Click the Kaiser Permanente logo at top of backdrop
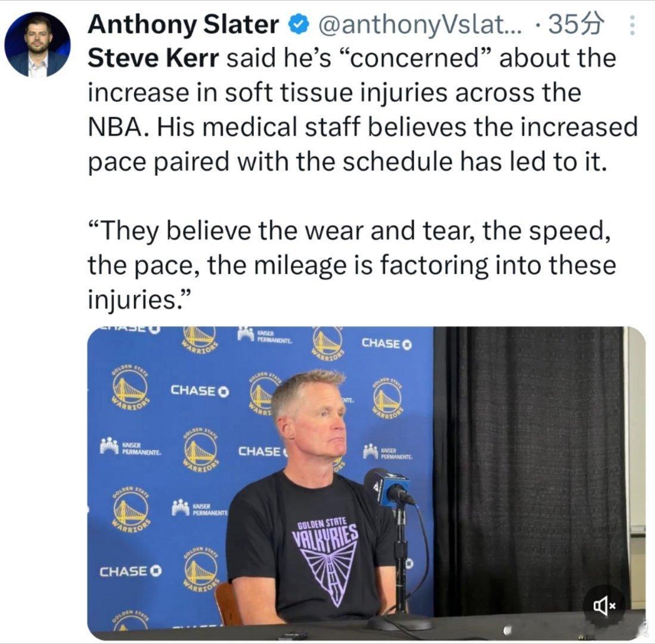This screenshot has height=644, width=655. click(265, 336)
